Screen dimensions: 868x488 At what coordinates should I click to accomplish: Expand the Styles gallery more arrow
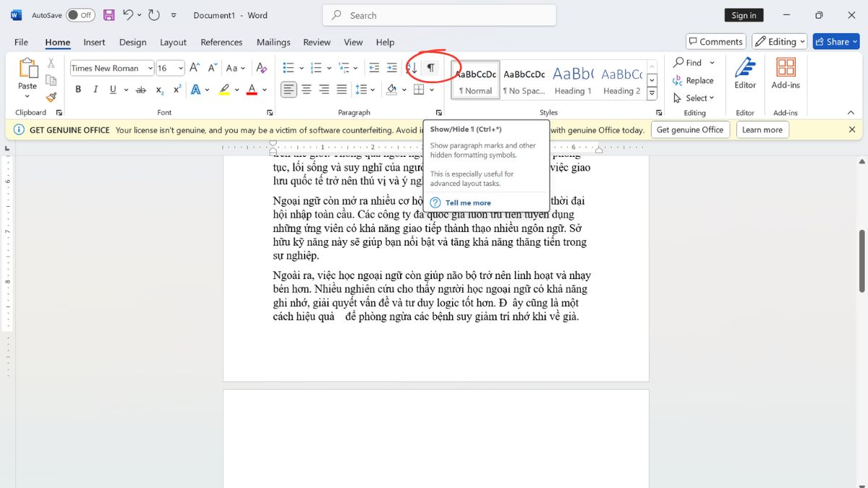coord(652,93)
